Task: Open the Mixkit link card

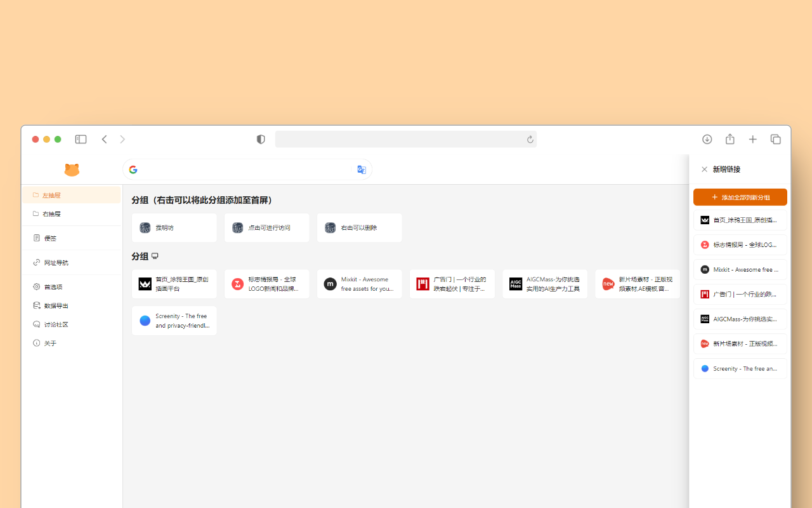Action: pos(359,284)
